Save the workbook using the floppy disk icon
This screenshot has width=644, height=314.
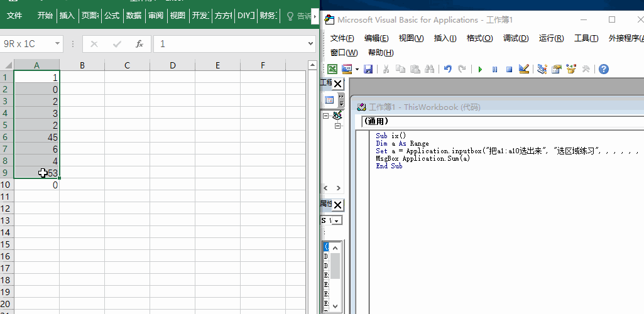pyautogui.click(x=368, y=69)
